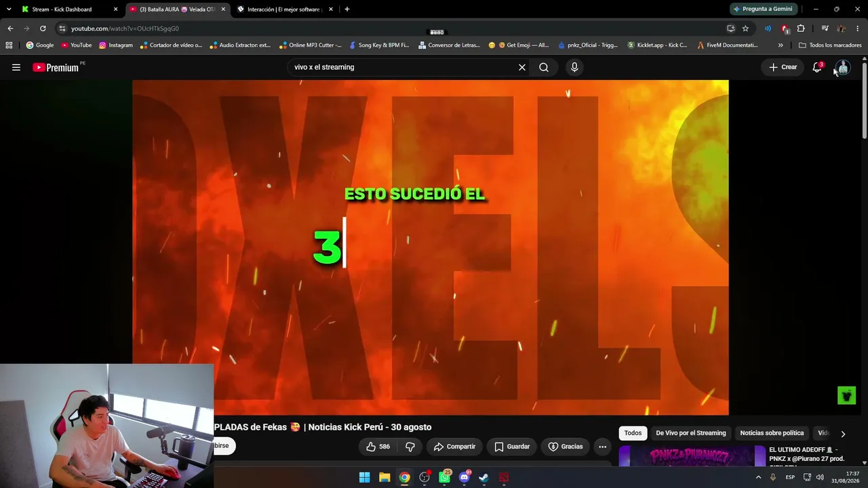
Task: Open the Kicklet.app bookmark
Action: tap(657, 45)
